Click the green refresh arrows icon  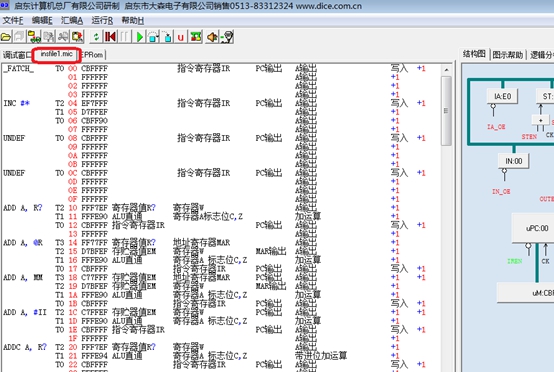[x=96, y=37]
